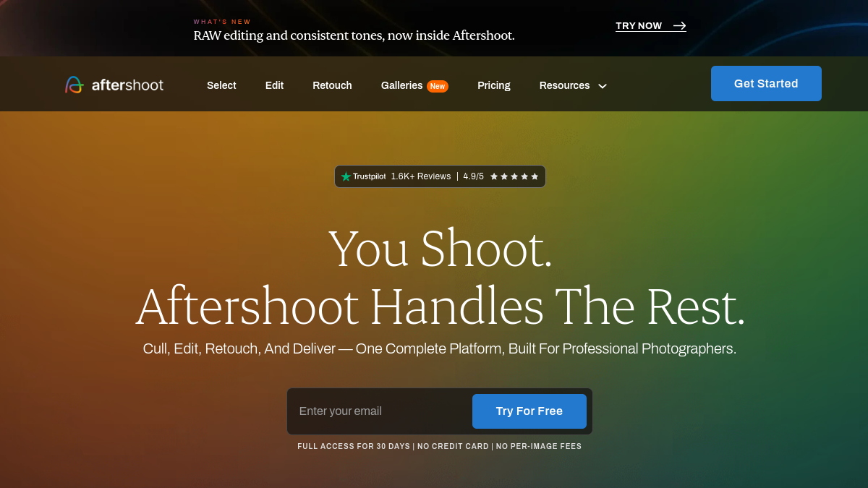
Task: Click the Cull, Edit, Retouch subheading
Action: click(440, 348)
